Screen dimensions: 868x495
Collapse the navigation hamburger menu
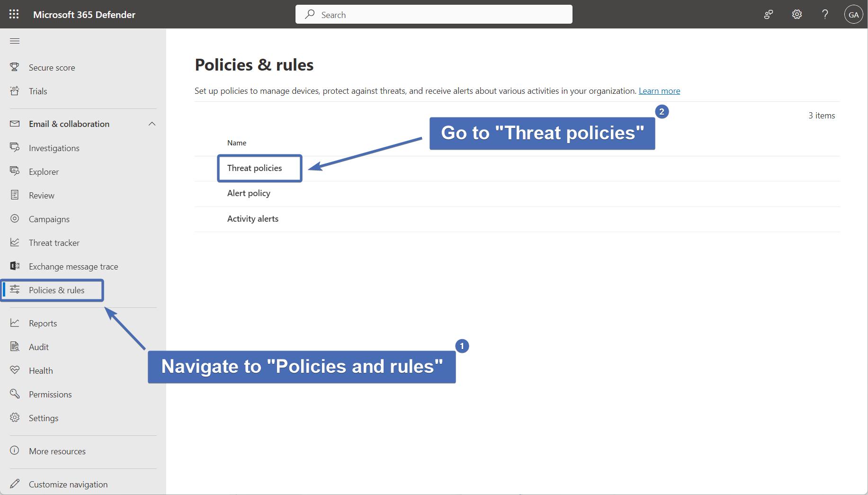tap(15, 41)
